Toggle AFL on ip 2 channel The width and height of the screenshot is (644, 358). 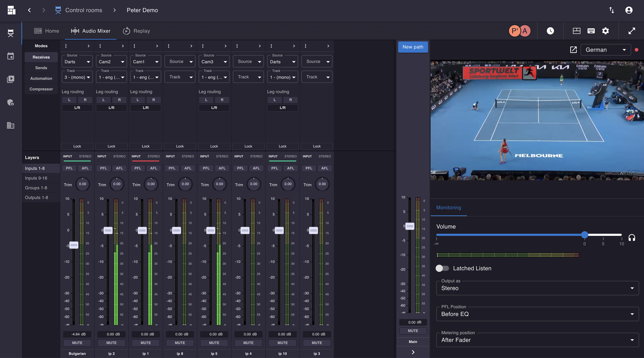[x=119, y=168]
